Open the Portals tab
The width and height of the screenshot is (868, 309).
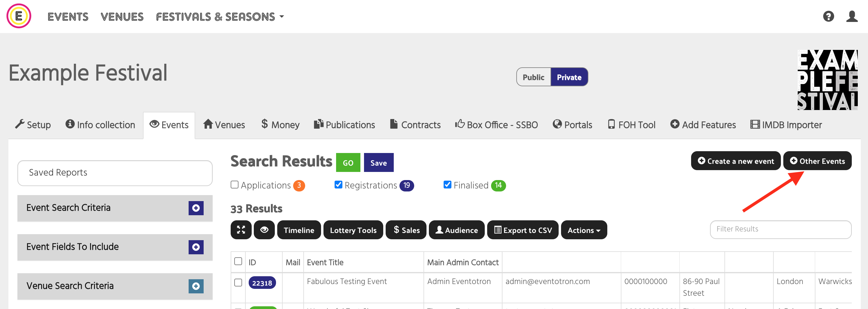click(x=572, y=125)
